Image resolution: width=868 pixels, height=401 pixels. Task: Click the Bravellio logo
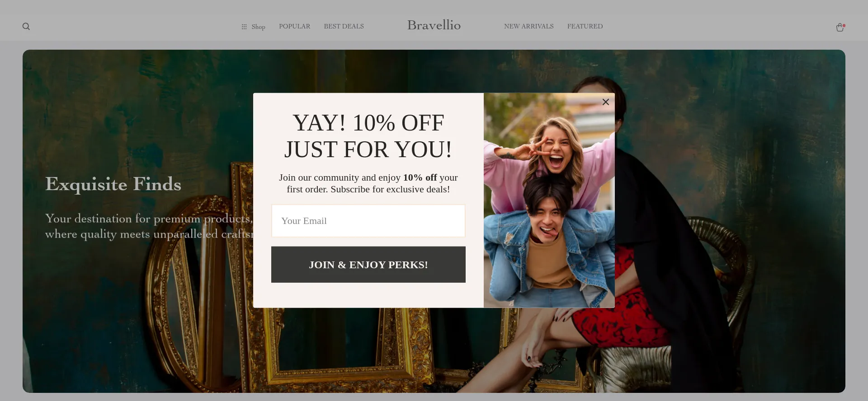[x=434, y=25]
